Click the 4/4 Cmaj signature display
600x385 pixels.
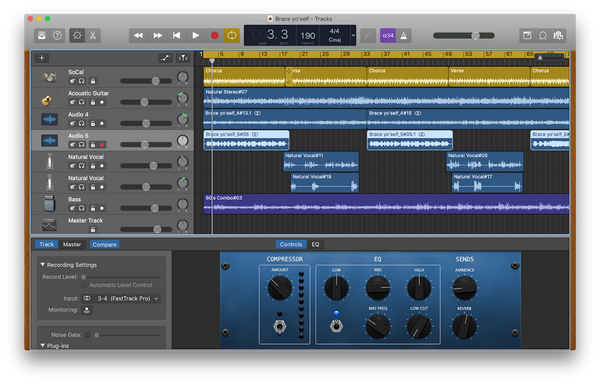tap(334, 36)
